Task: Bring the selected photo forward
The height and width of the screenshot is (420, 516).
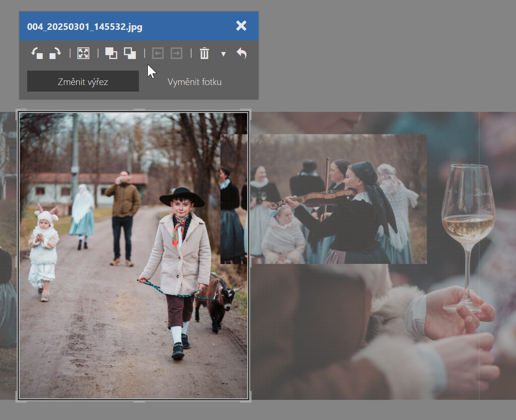Action: (111, 53)
